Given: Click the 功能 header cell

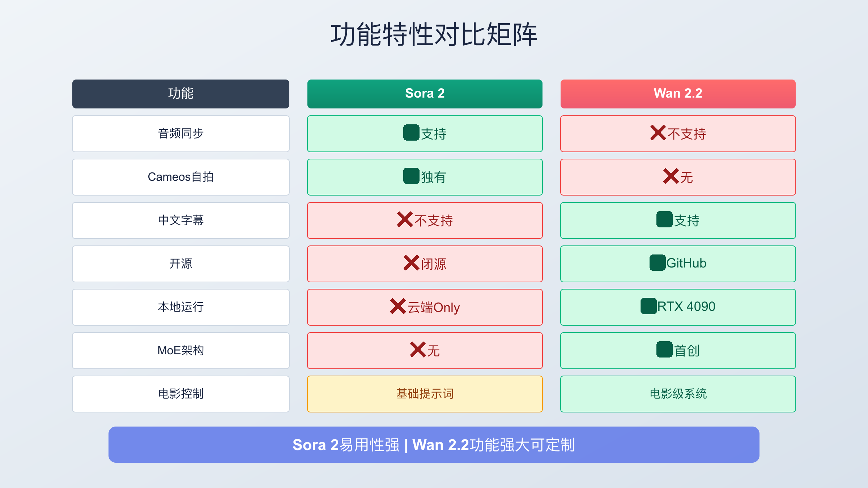Looking at the screenshot, I should pyautogui.click(x=180, y=94).
